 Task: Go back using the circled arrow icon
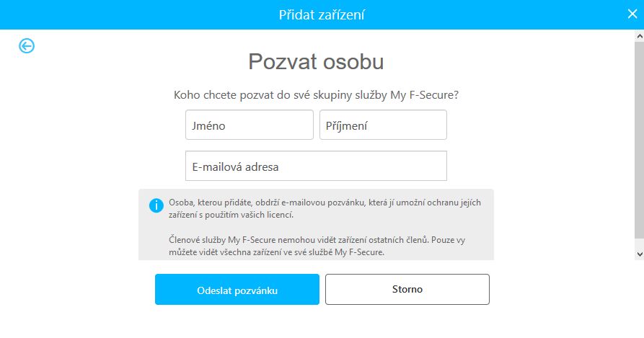tap(27, 45)
